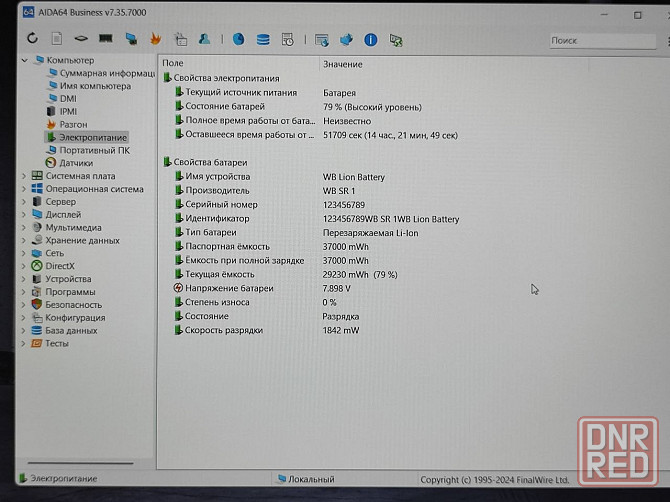Click the 29230 mWh current capacity value
The height and width of the screenshot is (502, 670).
pyautogui.click(x=360, y=275)
